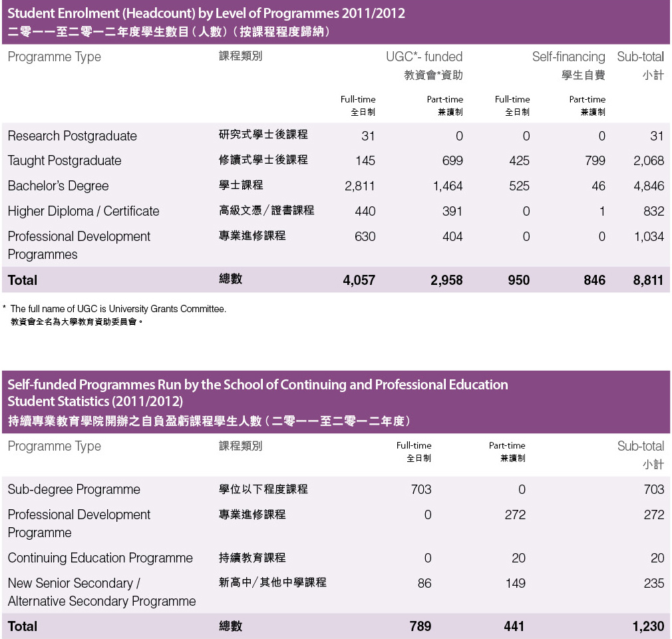Click the '高級文憑/證書課程' label
The height and width of the screenshot is (639, 672).
coord(267,210)
